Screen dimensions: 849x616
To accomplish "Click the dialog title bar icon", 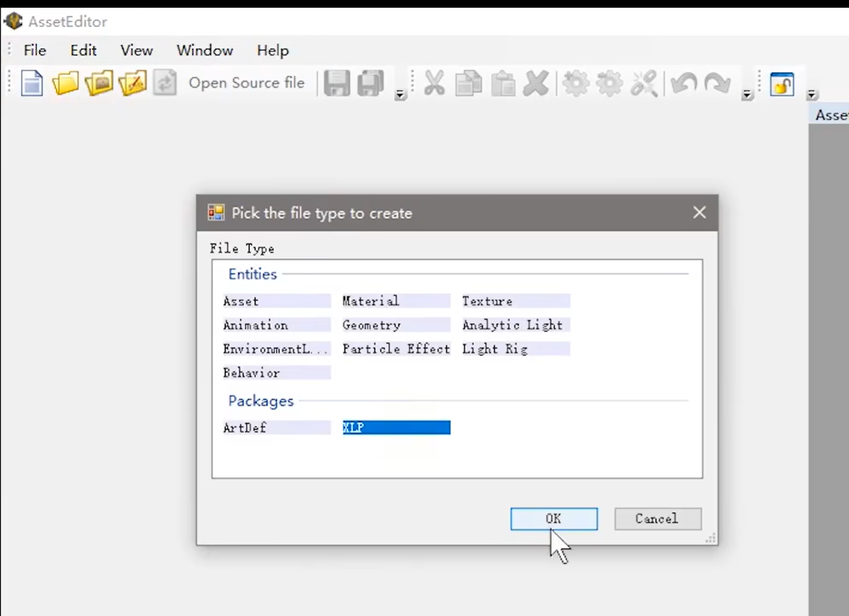I will click(x=216, y=213).
